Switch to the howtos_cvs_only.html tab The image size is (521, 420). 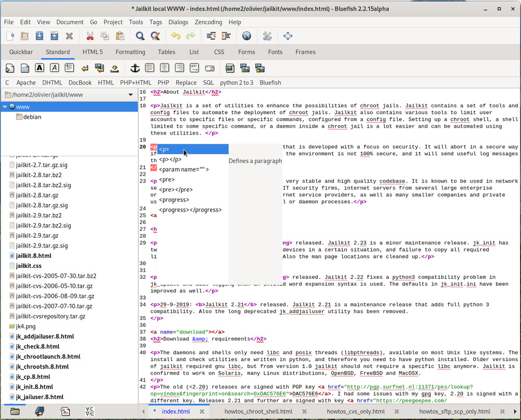tap(355, 411)
